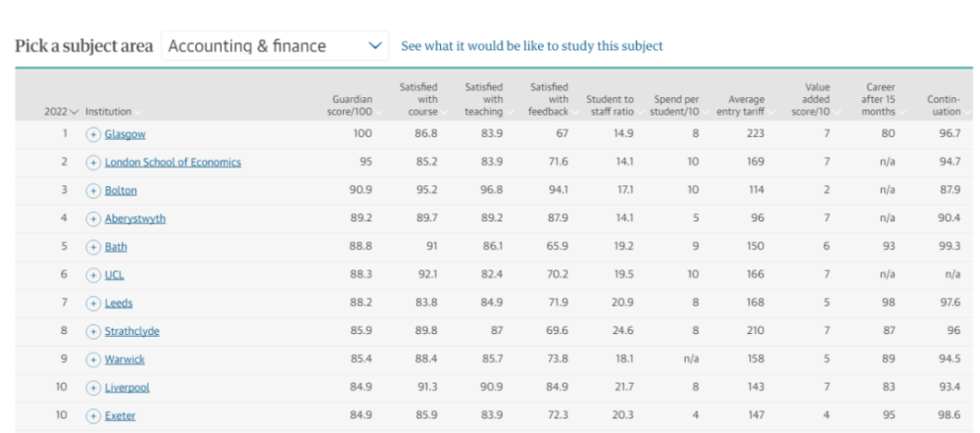Expand the Warwick row plus icon
The height and width of the screenshot is (433, 980).
point(94,360)
